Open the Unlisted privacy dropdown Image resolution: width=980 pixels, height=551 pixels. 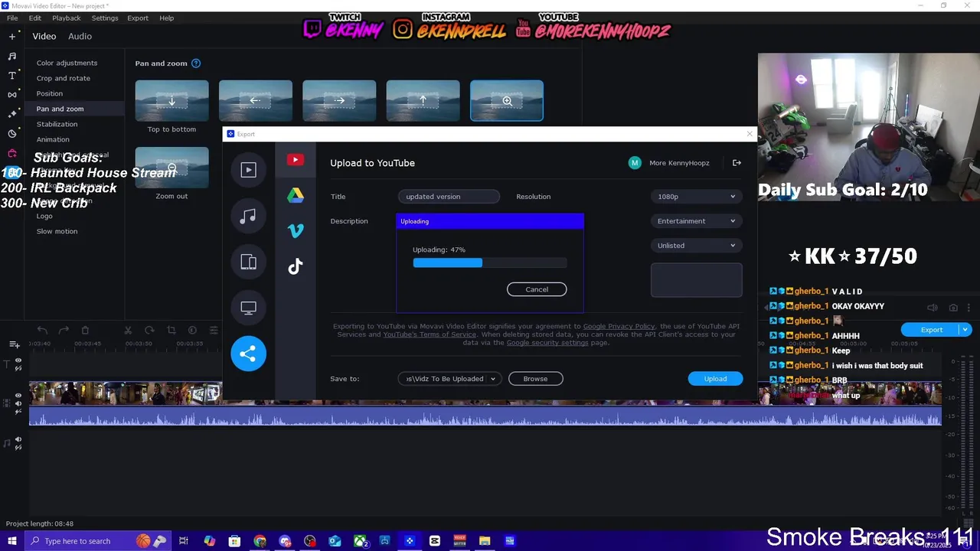click(x=696, y=246)
